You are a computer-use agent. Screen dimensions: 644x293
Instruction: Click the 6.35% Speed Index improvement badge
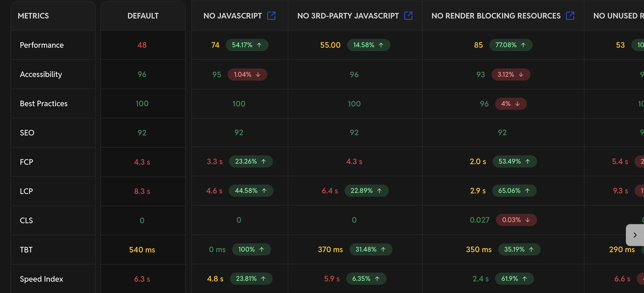point(366,279)
